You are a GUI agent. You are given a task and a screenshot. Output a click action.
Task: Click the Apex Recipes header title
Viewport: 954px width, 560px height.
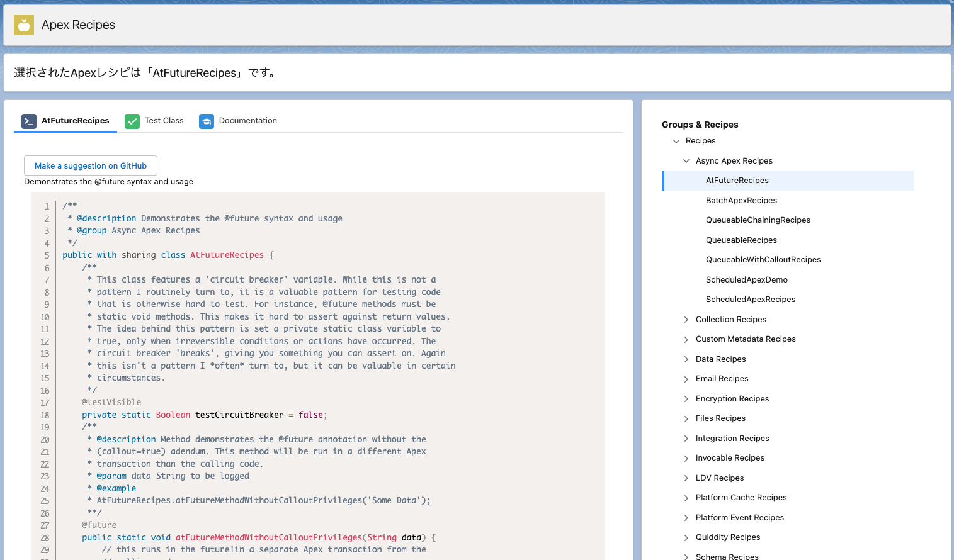point(78,25)
